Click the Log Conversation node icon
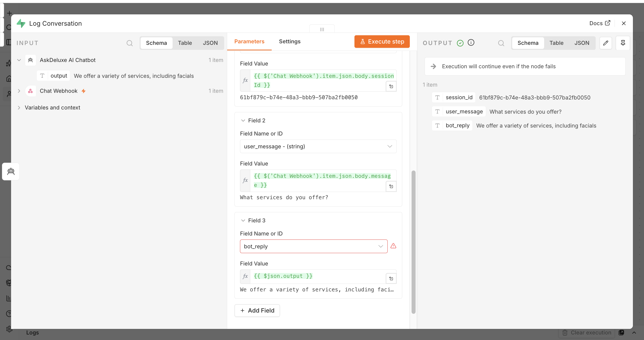Viewport: 644px width, 340px height. tap(21, 23)
